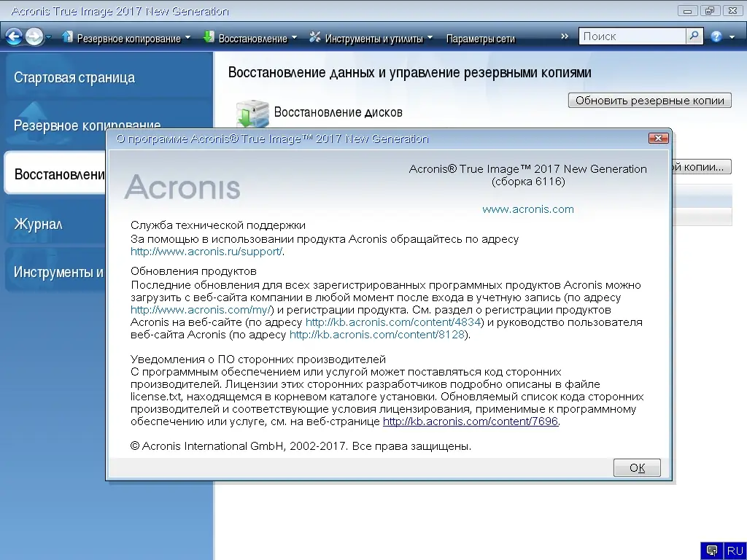Click the Восстановление дисков label
The width and height of the screenshot is (747, 560).
[338, 112]
